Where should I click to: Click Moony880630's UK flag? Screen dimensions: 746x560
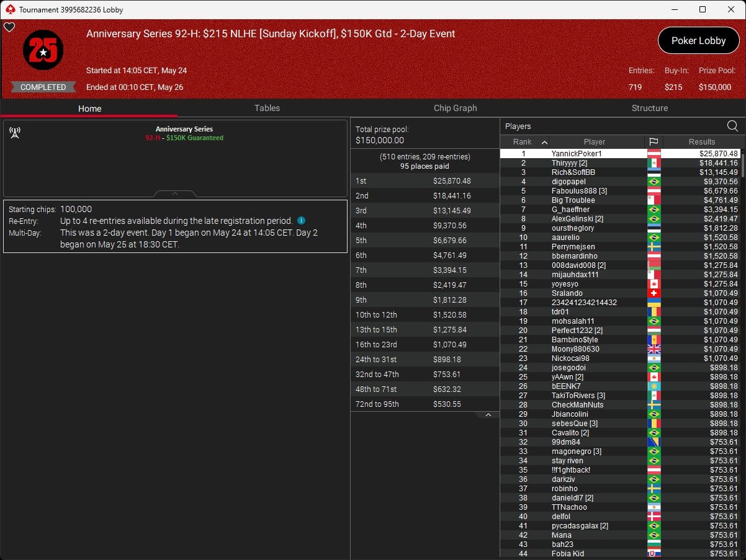[654, 349]
